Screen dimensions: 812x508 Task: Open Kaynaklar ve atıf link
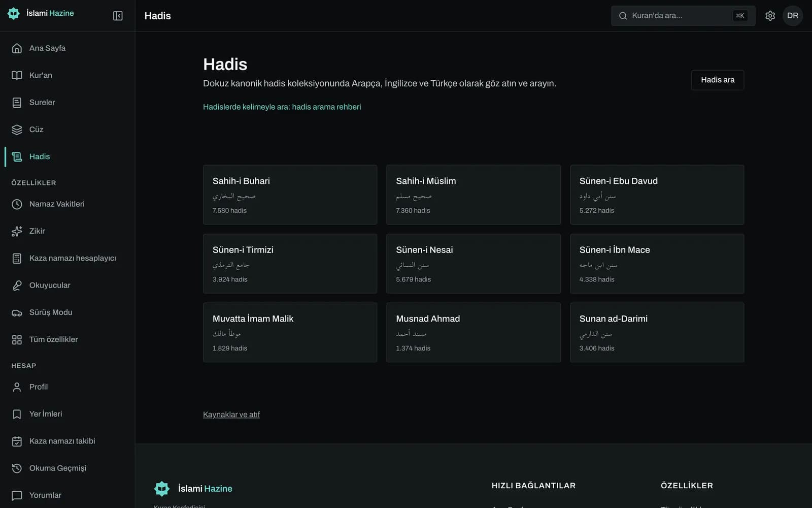pyautogui.click(x=231, y=415)
